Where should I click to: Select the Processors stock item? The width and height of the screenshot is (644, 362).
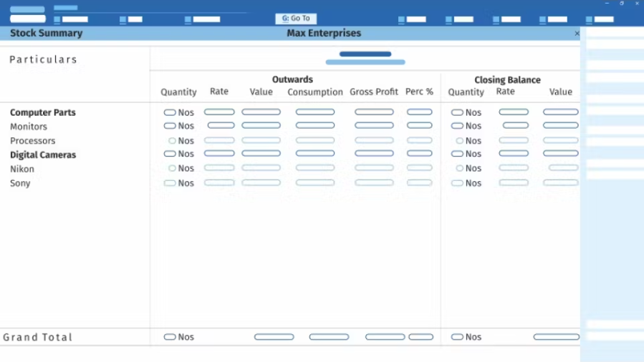click(32, 141)
